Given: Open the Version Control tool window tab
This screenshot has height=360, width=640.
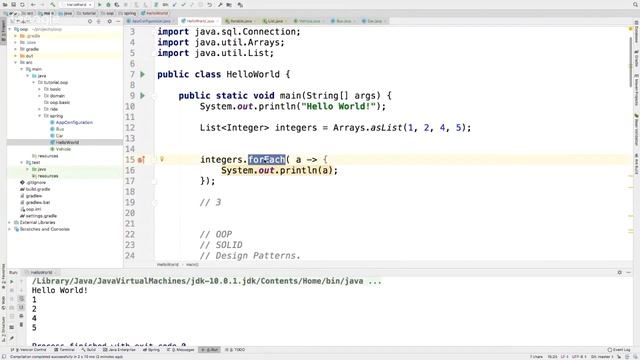Looking at the screenshot, I should pyautogui.click(x=30, y=350).
